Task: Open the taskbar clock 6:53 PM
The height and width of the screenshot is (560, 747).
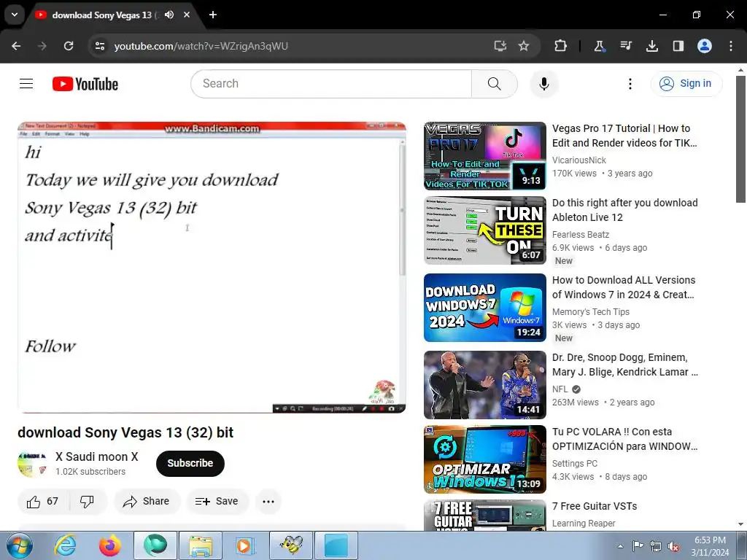Action: pyautogui.click(x=710, y=546)
